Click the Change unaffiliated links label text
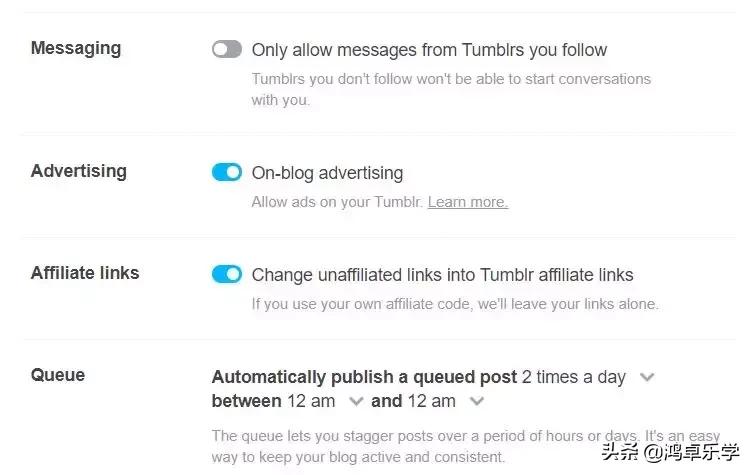This screenshot has width=753, height=475. tap(442, 275)
